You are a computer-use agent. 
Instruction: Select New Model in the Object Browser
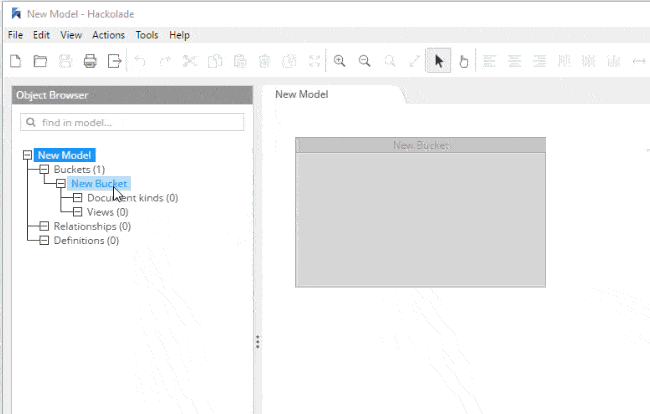click(x=64, y=155)
